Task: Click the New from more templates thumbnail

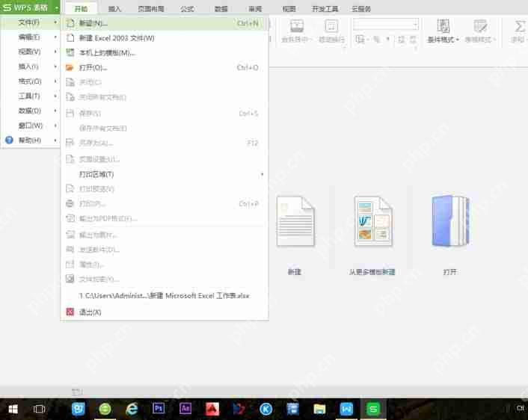Action: 372,221
